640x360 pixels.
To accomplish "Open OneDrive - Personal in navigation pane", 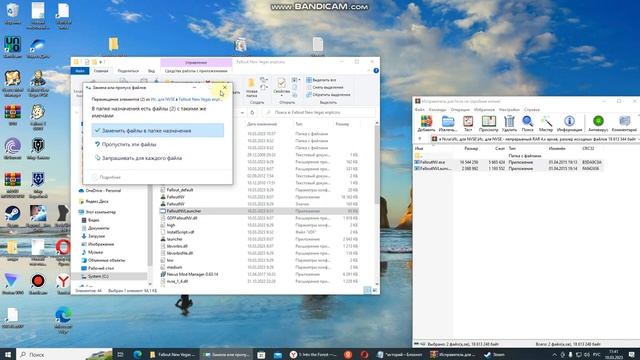I will [100, 191].
